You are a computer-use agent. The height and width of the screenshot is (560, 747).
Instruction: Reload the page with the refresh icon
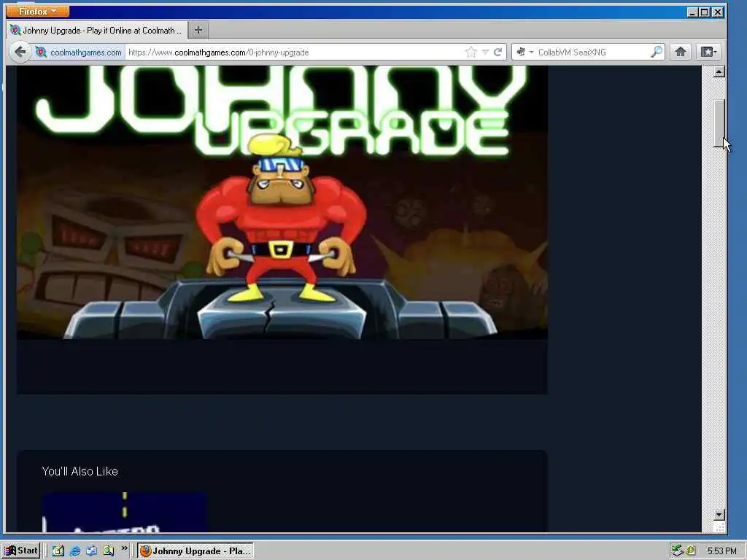[x=498, y=52]
